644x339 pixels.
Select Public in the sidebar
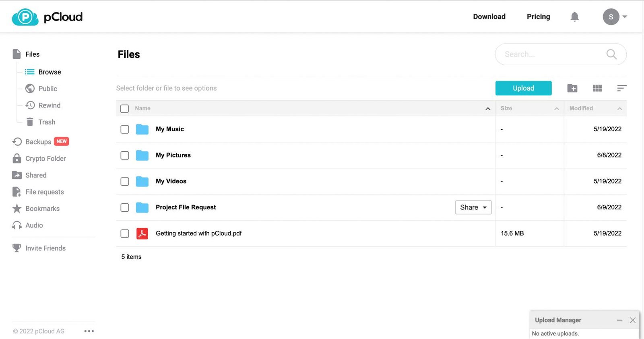pyautogui.click(x=47, y=89)
